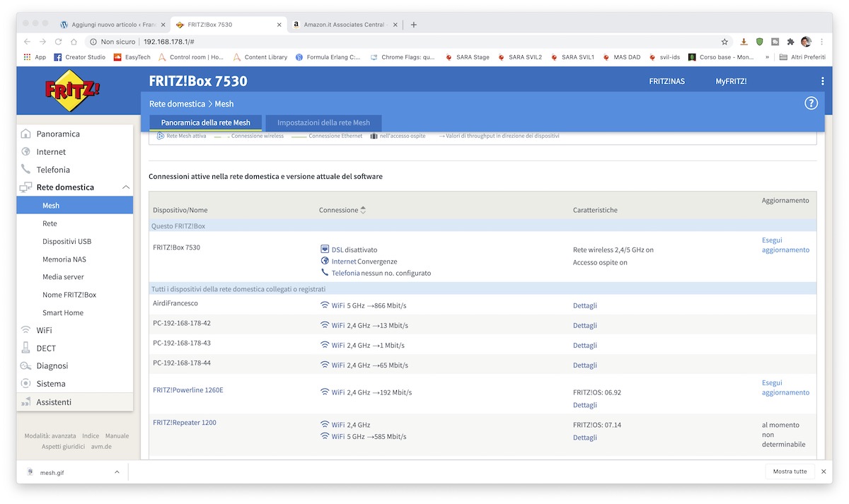The image size is (849, 504).
Task: Open the mesh.gif download options chevron
Action: tap(117, 471)
